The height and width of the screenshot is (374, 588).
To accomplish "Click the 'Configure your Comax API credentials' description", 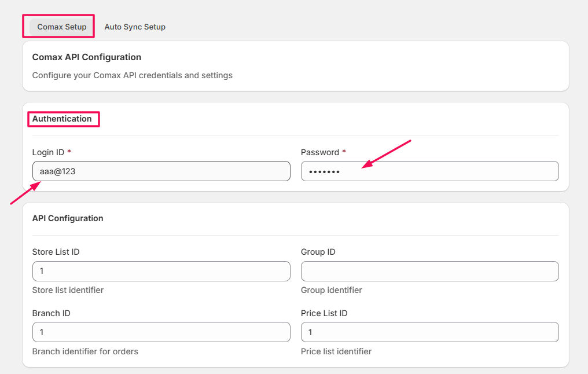I will pos(132,75).
